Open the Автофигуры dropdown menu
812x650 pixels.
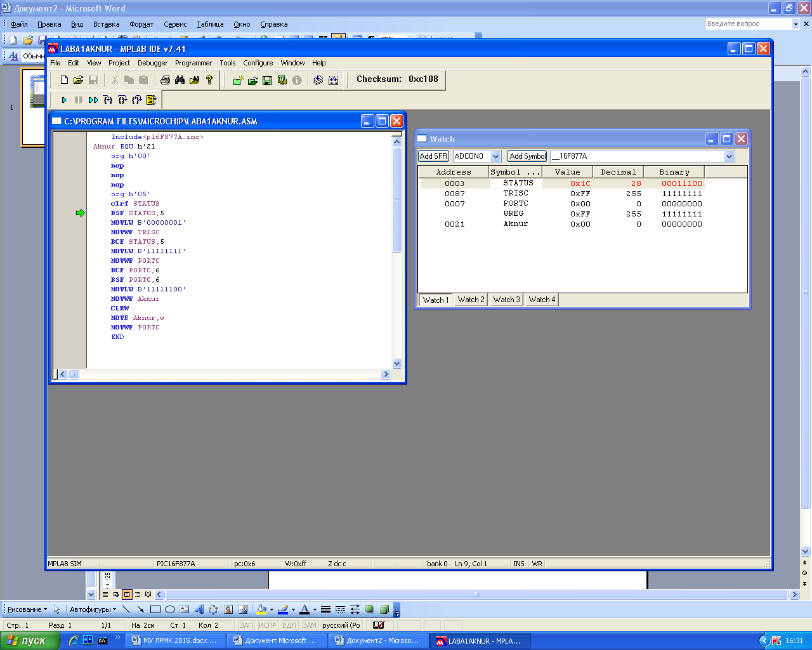(x=93, y=609)
